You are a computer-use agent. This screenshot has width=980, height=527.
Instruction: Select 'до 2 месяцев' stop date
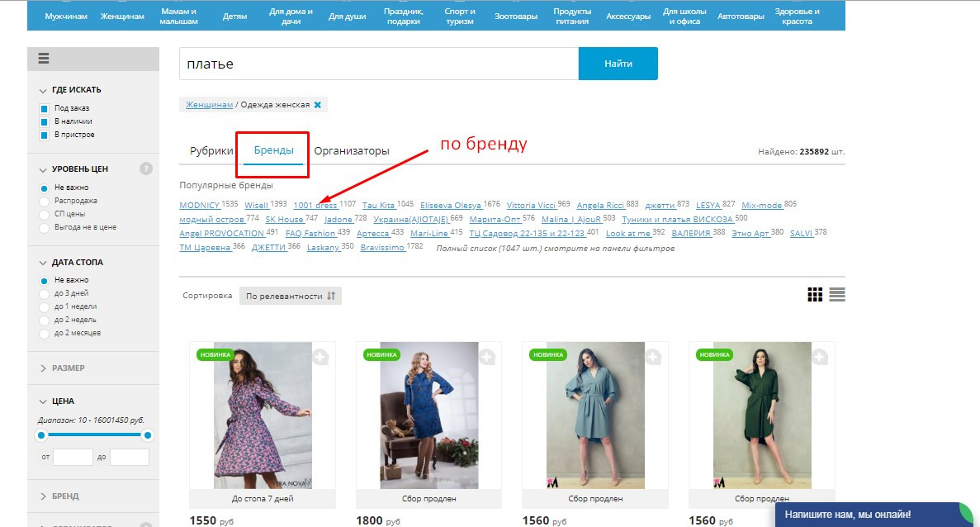pos(44,333)
